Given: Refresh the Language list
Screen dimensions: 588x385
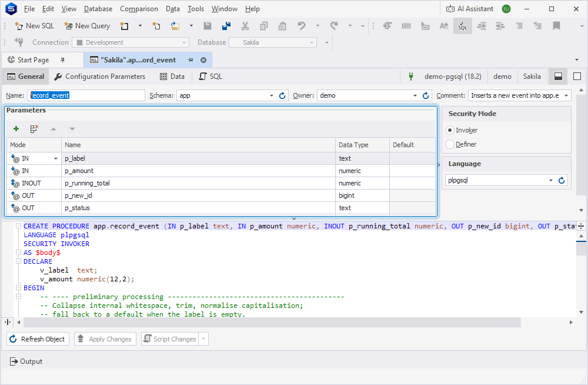Looking at the screenshot, I should (562, 180).
